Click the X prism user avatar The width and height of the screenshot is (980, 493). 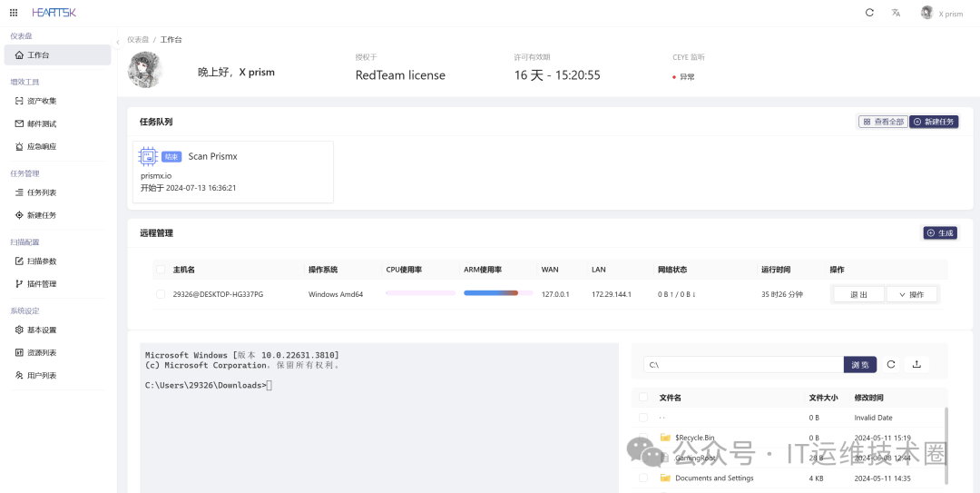point(926,13)
